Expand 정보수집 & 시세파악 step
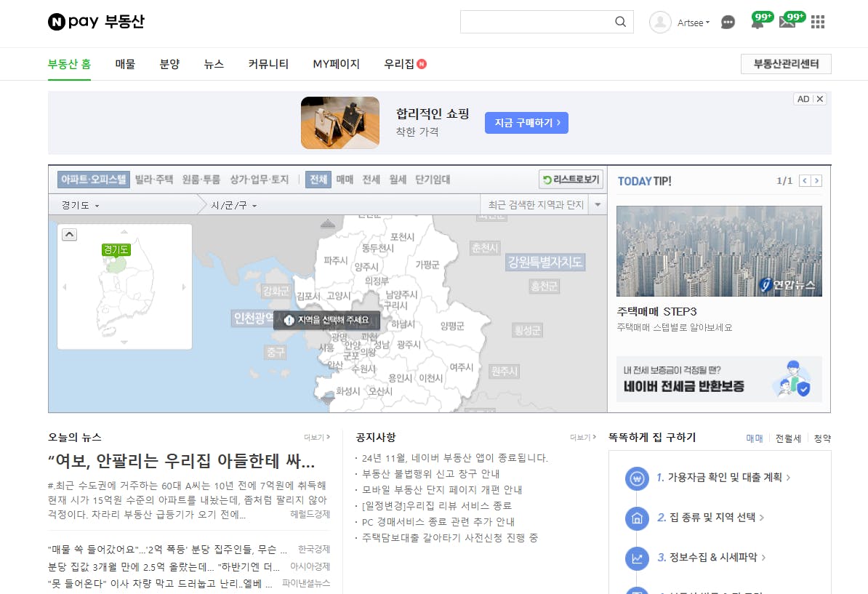The width and height of the screenshot is (868, 594). (712, 557)
